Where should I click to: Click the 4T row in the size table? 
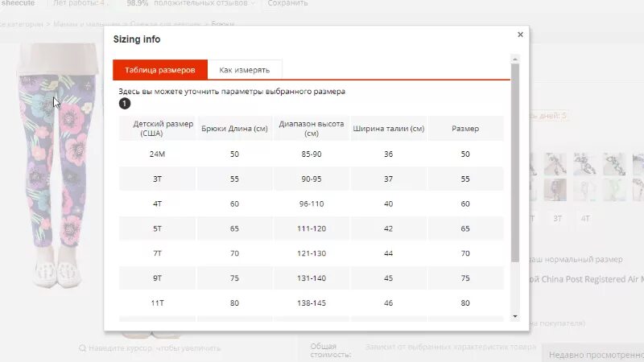click(312, 204)
